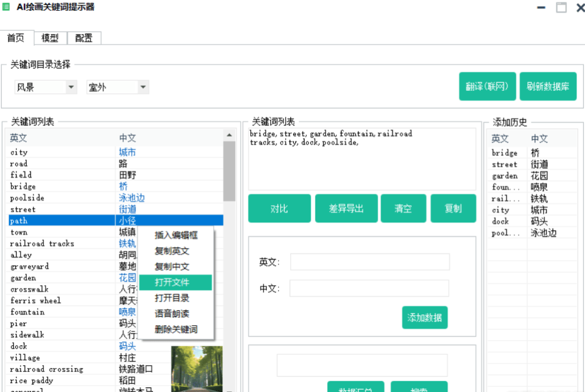Click the forest path preview thumbnail

pos(197,368)
